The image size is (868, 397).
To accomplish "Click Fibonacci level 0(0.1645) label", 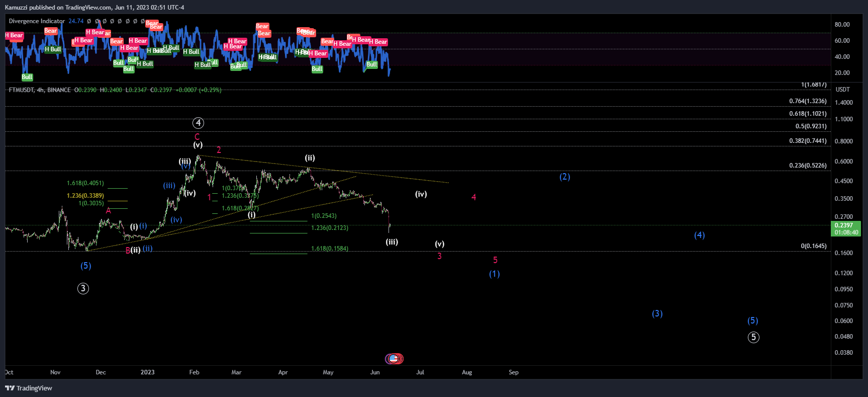I will point(814,246).
